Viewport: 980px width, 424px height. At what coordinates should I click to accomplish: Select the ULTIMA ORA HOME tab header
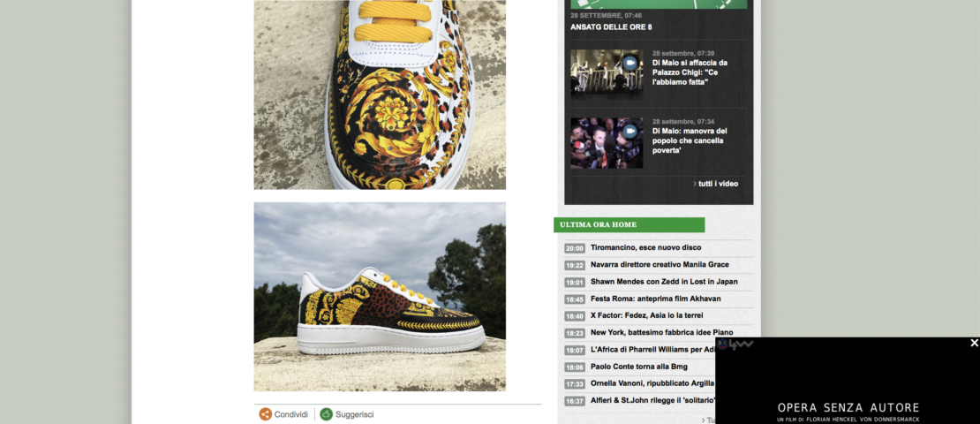(629, 224)
